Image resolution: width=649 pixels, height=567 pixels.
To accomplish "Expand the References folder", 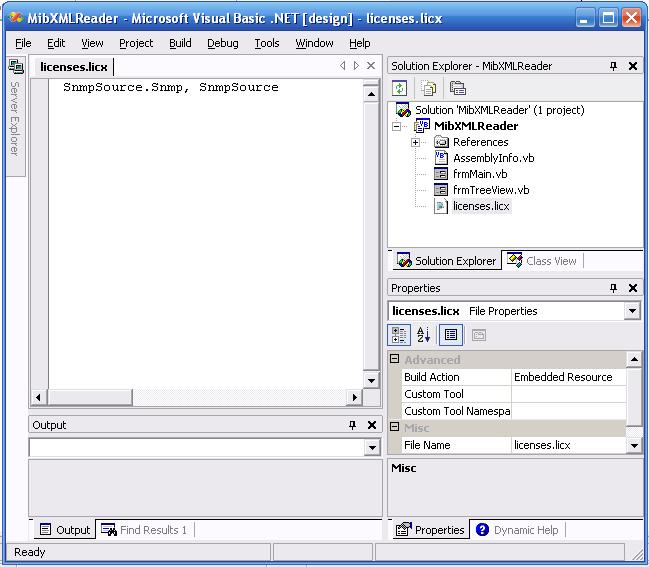I will [x=415, y=142].
